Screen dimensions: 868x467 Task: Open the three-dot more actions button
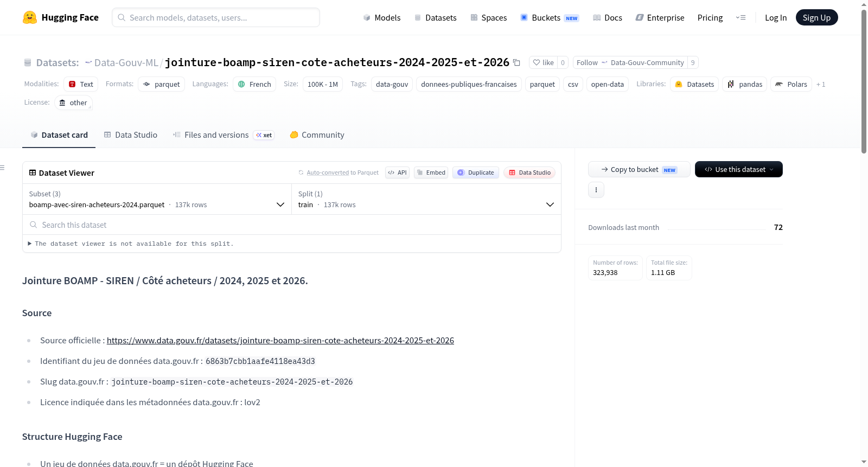pos(596,190)
